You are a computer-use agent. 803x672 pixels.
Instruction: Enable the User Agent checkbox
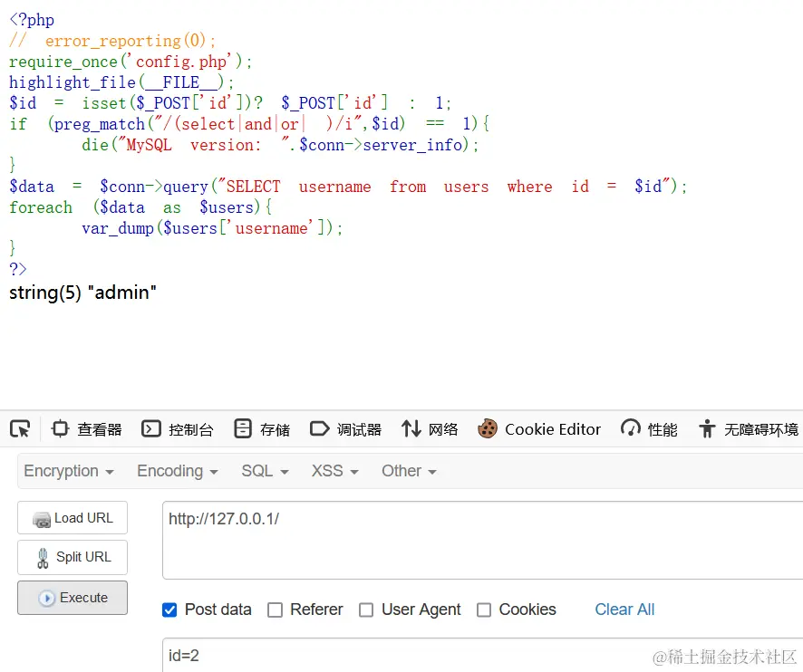coord(366,610)
